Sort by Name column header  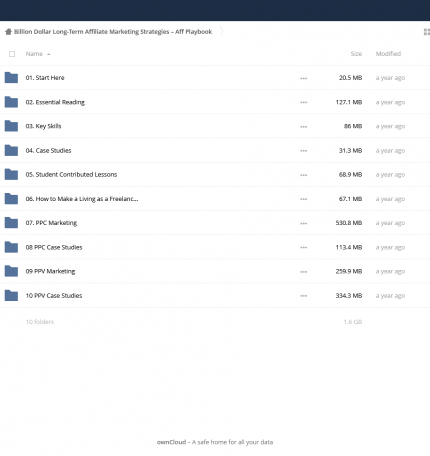click(x=34, y=54)
